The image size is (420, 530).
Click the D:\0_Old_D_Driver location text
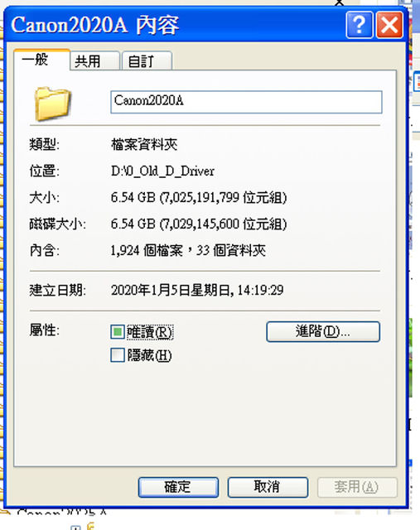coord(162,171)
